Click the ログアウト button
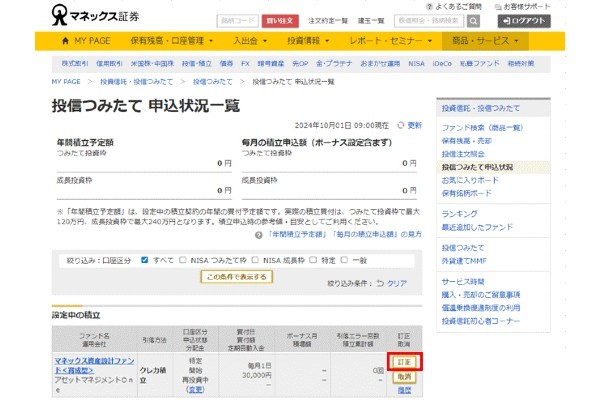Viewport: 600px width, 400px height. point(524,21)
